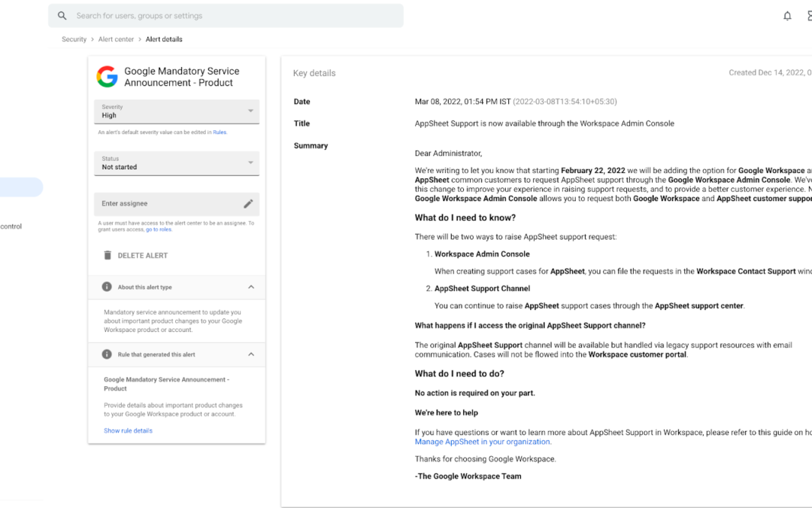Click the alert title 'AppSheet Support is now available' text
812x508 pixels.
click(x=544, y=123)
